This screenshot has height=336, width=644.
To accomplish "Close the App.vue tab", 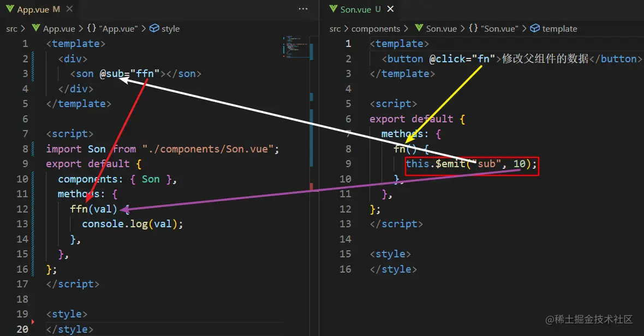I will point(69,9).
